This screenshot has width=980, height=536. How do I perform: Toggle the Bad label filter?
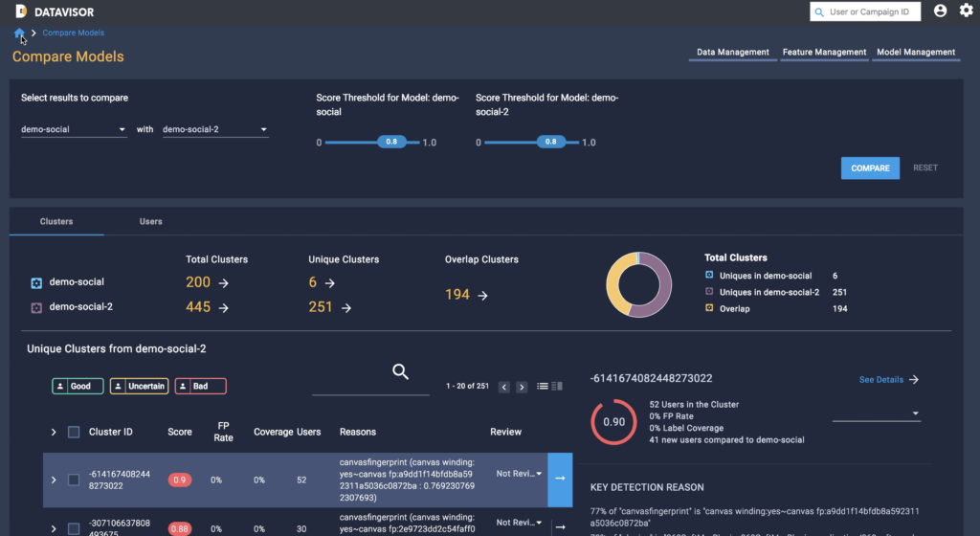pyautogui.click(x=200, y=386)
